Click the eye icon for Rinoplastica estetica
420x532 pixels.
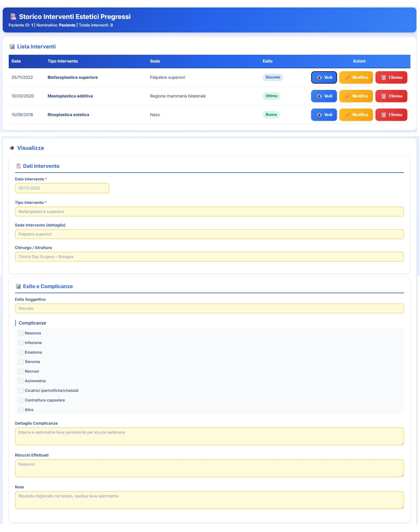click(x=319, y=115)
